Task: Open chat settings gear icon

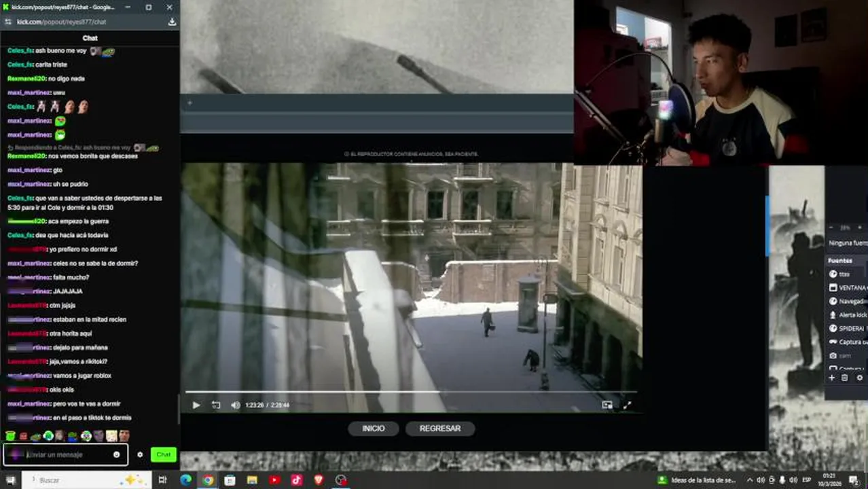Action: pos(140,454)
